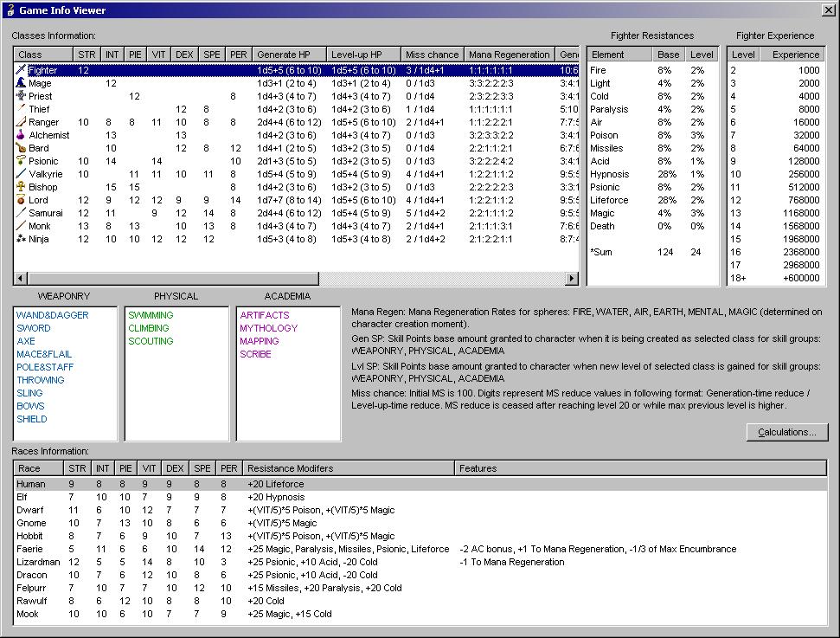The image size is (840, 638).
Task: Select the Ranger bow icon
Action: pyautogui.click(x=21, y=122)
